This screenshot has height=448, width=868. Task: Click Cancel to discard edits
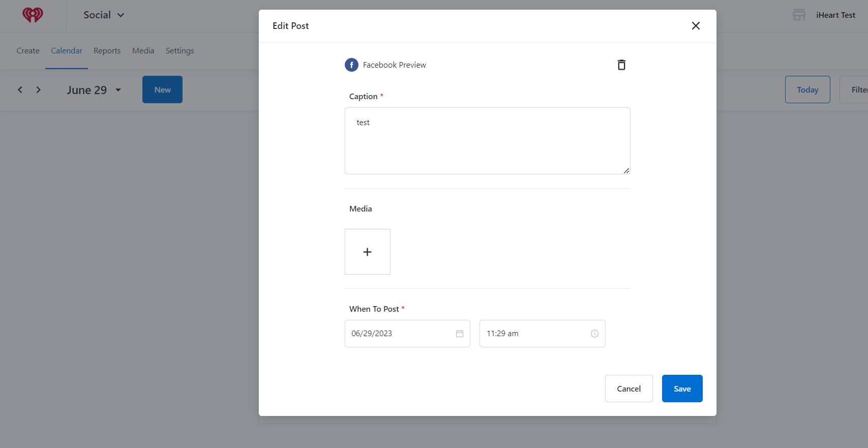[x=628, y=389]
